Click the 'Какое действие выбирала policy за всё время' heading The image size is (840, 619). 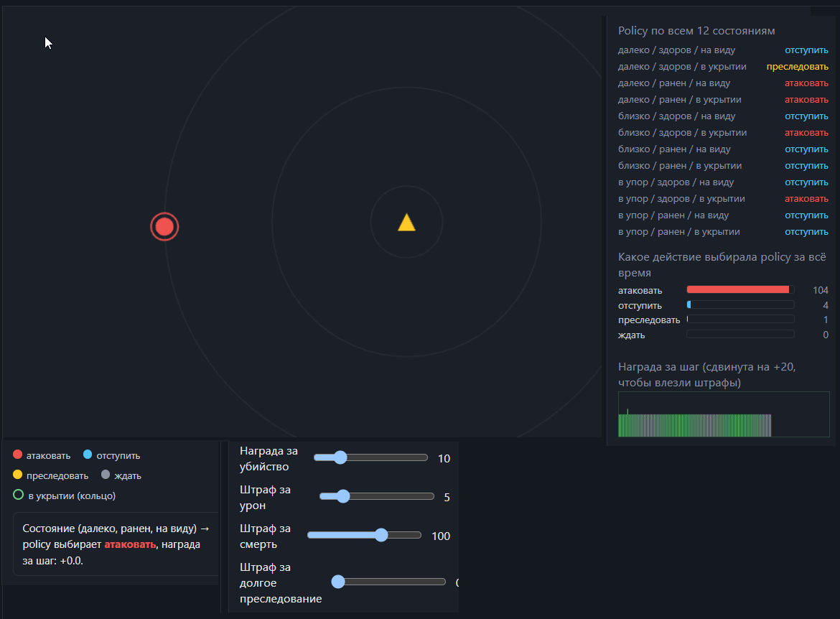click(x=722, y=265)
